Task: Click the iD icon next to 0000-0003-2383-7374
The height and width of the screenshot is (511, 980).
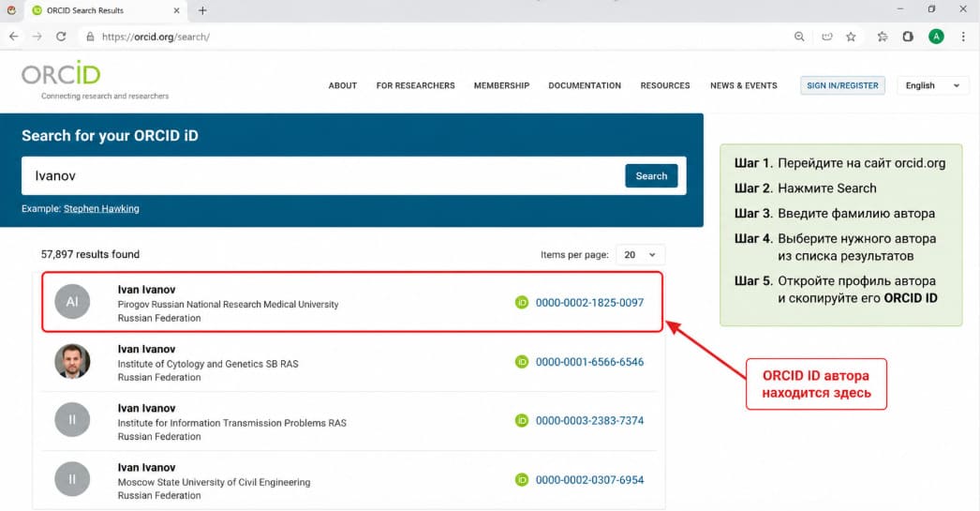Action: [521, 420]
